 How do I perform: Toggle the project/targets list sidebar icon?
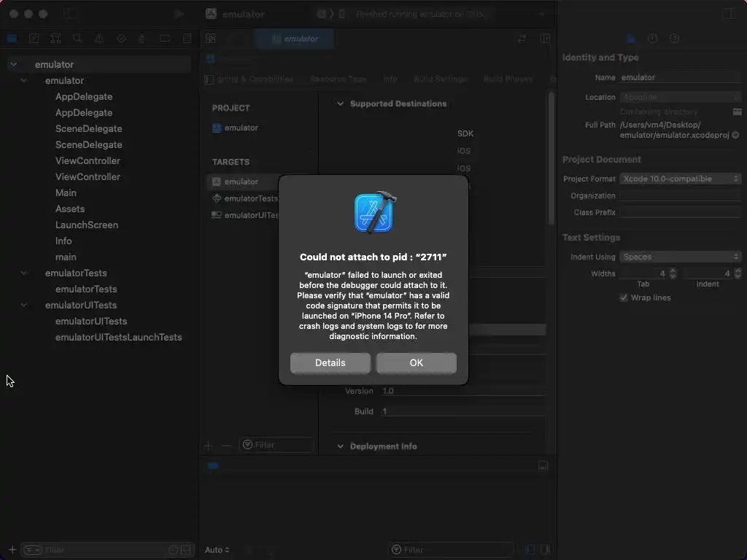click(x=209, y=79)
